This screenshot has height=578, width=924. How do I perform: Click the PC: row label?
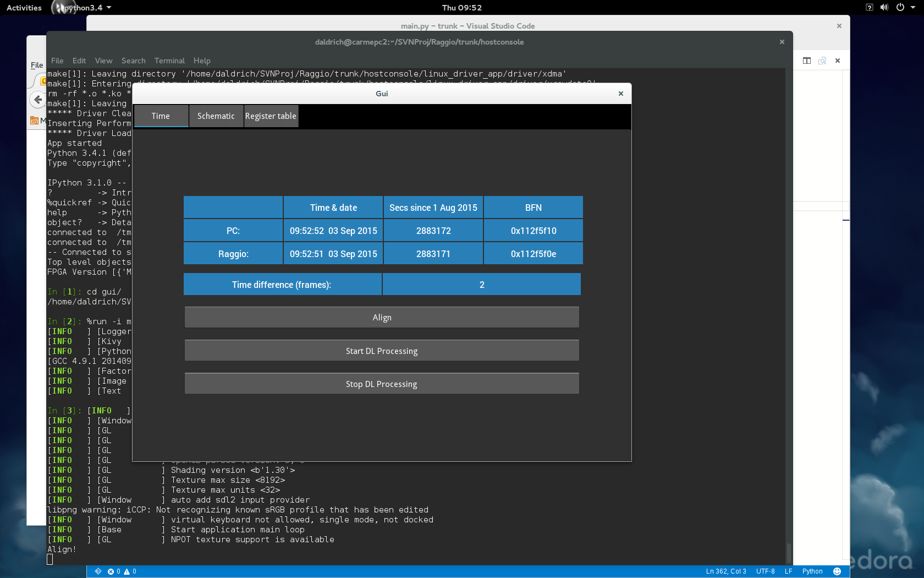(233, 231)
